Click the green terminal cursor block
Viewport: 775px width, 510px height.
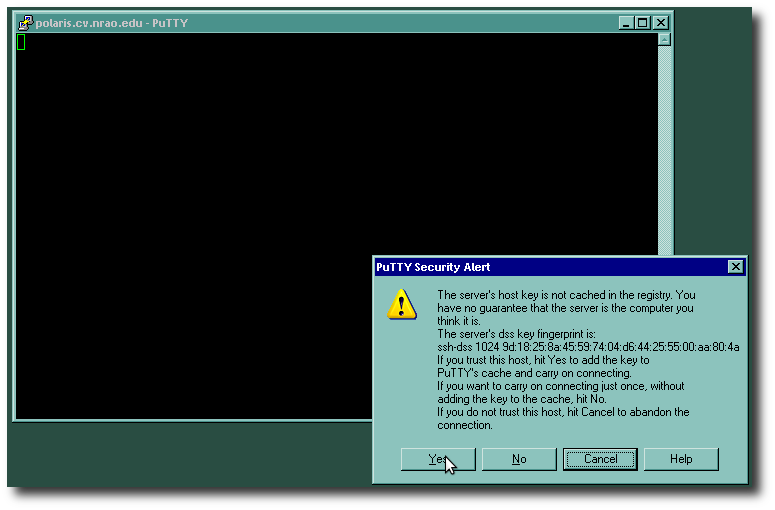point(21,42)
